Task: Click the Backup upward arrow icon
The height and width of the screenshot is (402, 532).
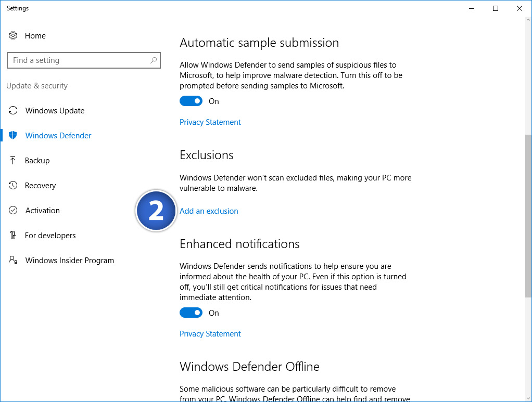Action: (x=13, y=160)
